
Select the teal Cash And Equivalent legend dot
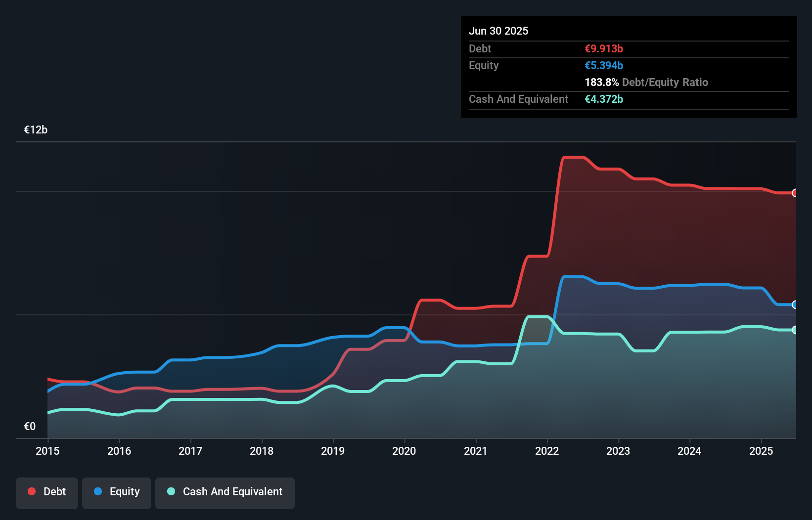[x=171, y=491]
